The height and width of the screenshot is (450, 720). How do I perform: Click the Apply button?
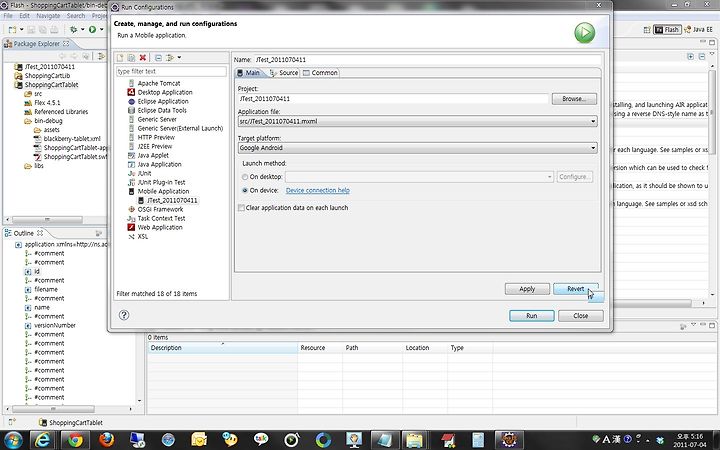[x=527, y=289]
